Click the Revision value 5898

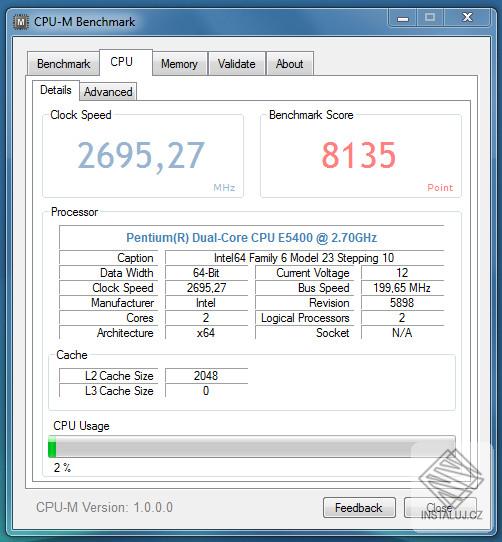(x=402, y=303)
